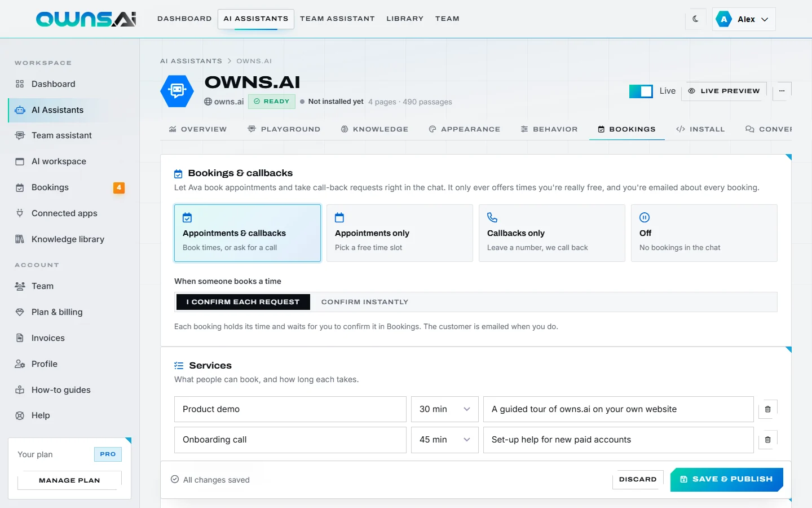Open Live Preview
Viewport: 812px width, 508px height.
click(724, 91)
